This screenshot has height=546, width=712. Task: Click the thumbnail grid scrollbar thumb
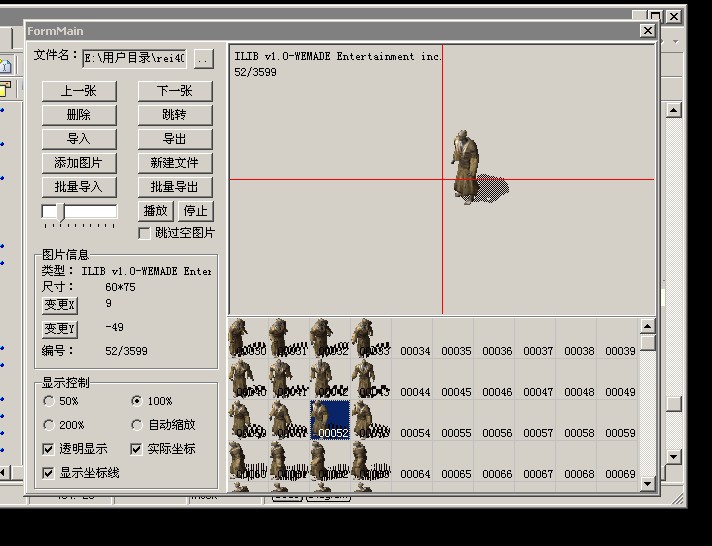(x=648, y=342)
